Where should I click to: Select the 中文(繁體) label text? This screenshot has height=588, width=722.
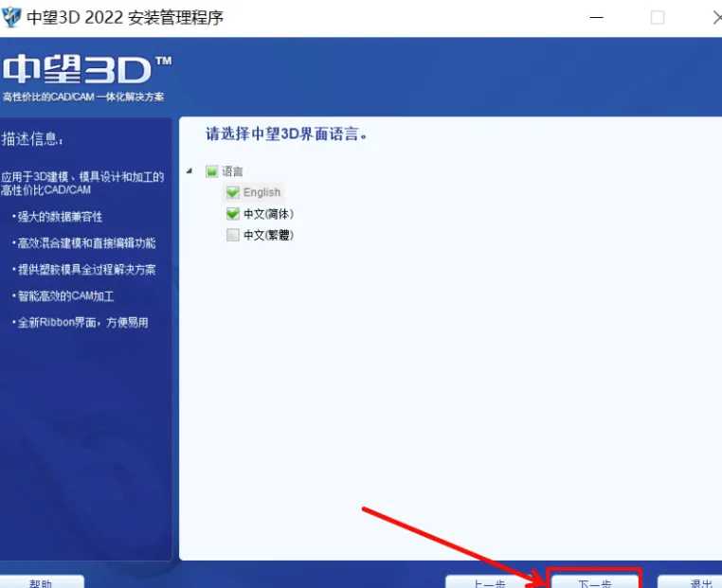coord(268,235)
